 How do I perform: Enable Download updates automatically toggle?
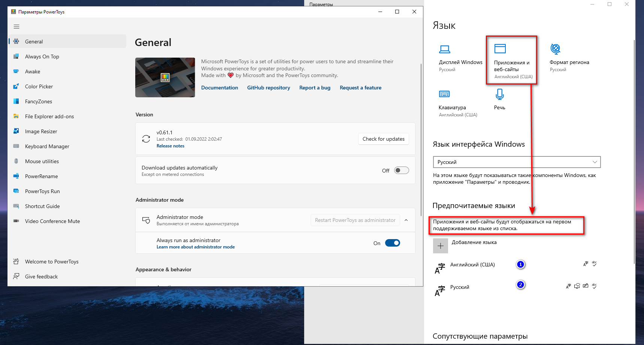coord(401,171)
